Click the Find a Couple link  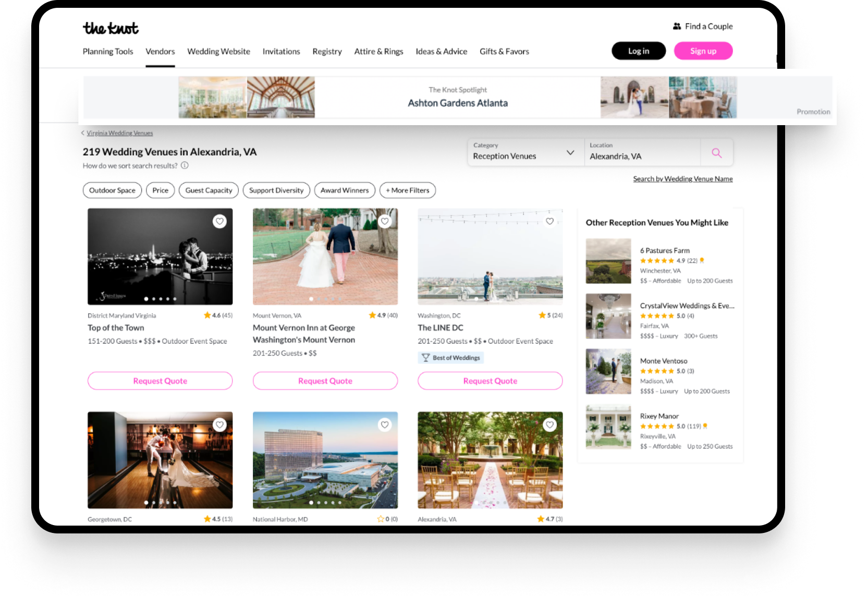coord(708,26)
